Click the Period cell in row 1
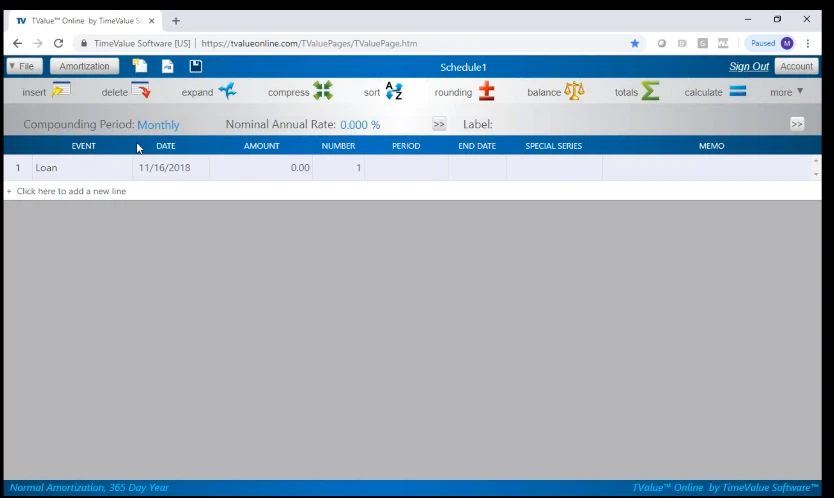Image resolution: width=834 pixels, height=498 pixels. 406,168
